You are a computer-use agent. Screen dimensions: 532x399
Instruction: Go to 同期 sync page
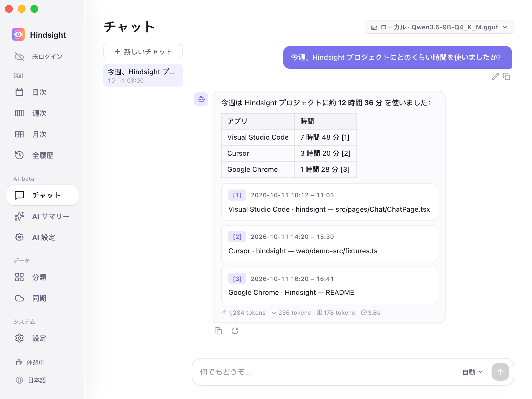(42, 298)
